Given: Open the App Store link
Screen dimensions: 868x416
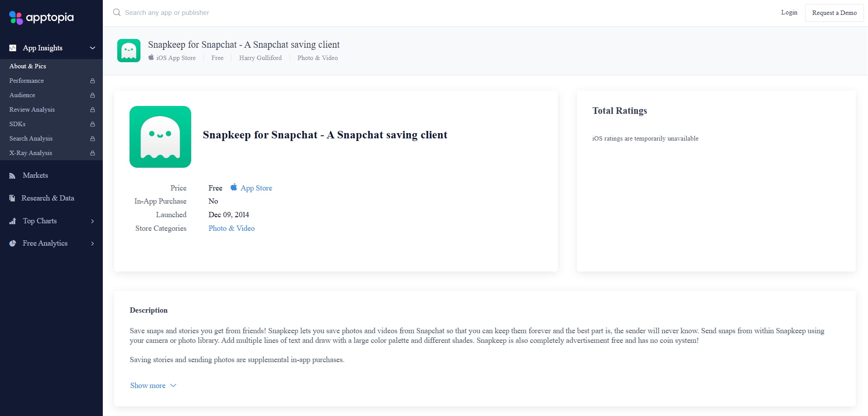Looking at the screenshot, I should (x=256, y=188).
